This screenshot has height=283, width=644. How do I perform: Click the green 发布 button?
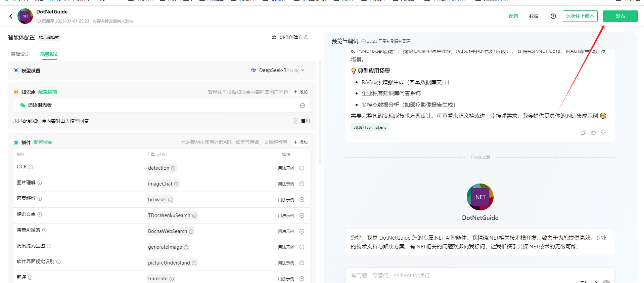(620, 16)
